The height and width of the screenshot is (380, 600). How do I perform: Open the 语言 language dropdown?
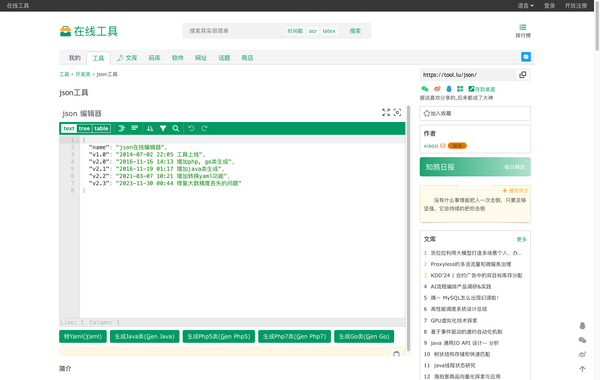point(525,5)
